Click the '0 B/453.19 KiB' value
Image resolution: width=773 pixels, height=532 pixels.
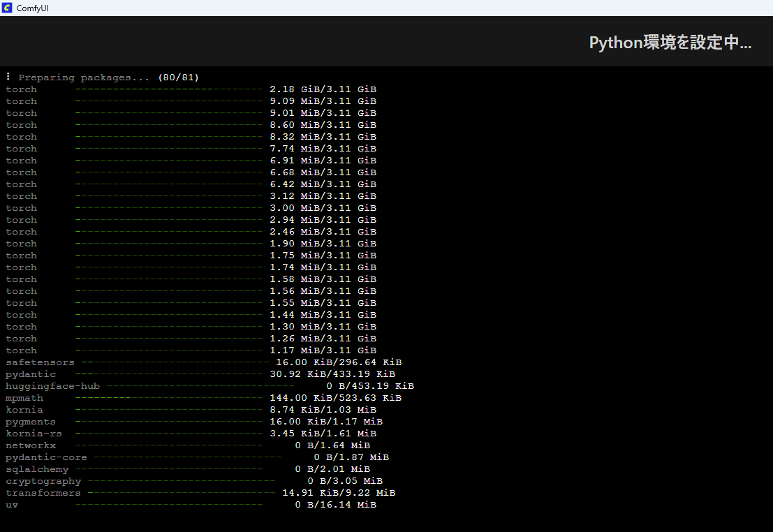(x=370, y=386)
